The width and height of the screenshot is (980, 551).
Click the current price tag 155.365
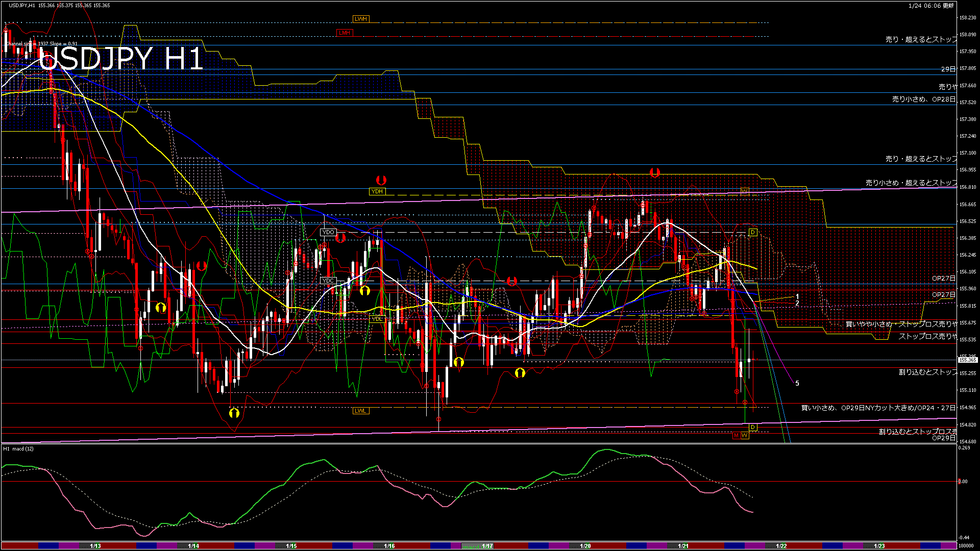click(x=967, y=360)
